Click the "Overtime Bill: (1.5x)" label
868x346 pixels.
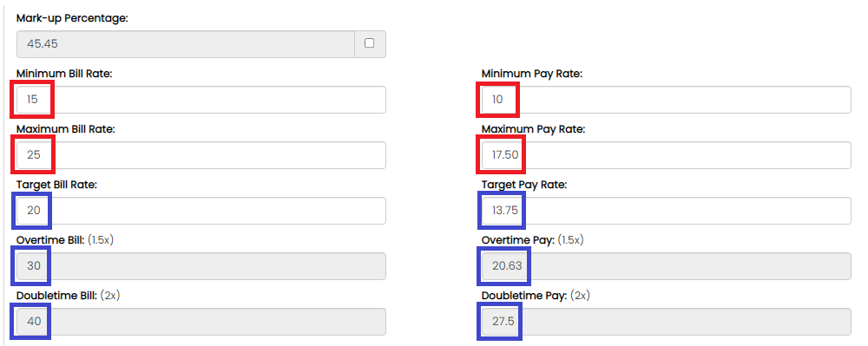point(65,240)
